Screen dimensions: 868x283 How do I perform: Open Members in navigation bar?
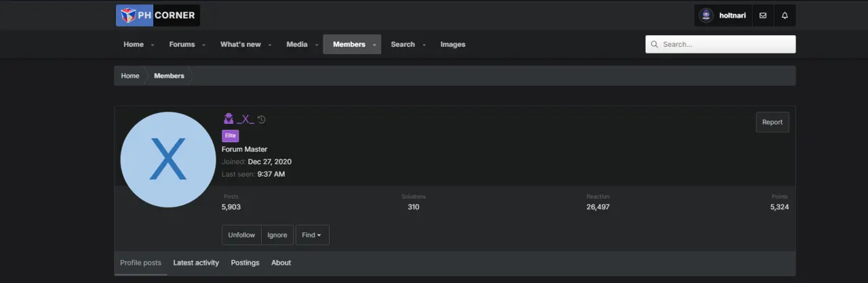point(349,44)
